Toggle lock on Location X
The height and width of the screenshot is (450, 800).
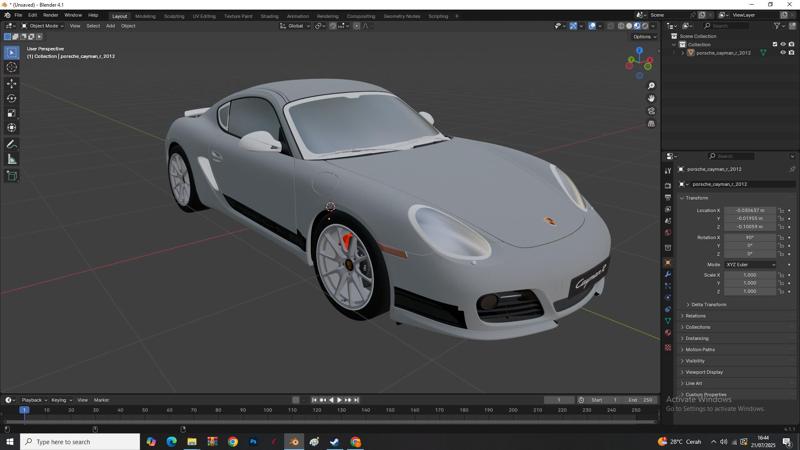point(781,210)
